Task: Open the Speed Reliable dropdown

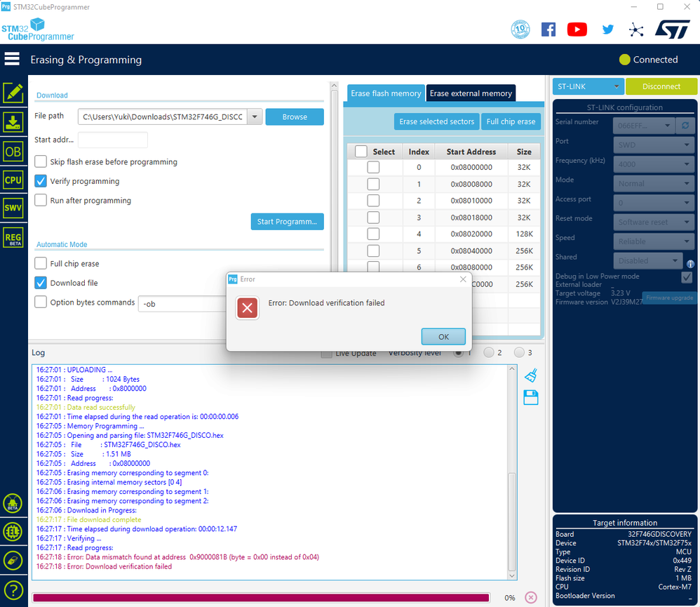Action: pyautogui.click(x=654, y=241)
